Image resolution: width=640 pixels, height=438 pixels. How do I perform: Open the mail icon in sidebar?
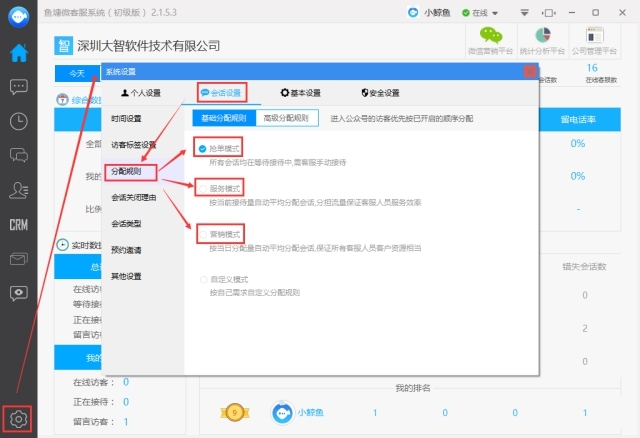[x=19, y=259]
